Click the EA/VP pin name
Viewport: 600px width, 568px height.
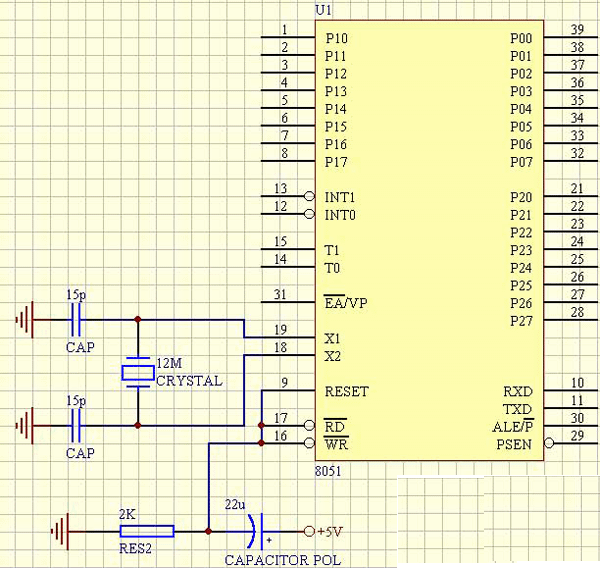pyautogui.click(x=346, y=303)
